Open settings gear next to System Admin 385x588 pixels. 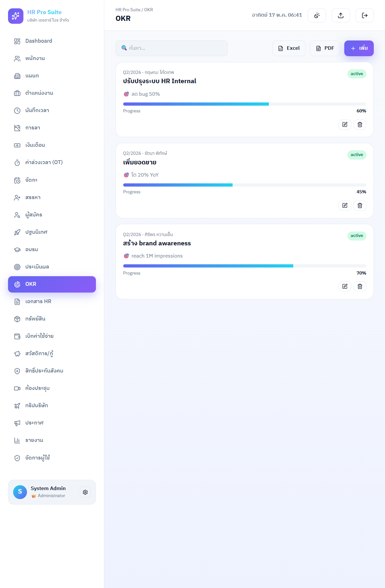(85, 492)
